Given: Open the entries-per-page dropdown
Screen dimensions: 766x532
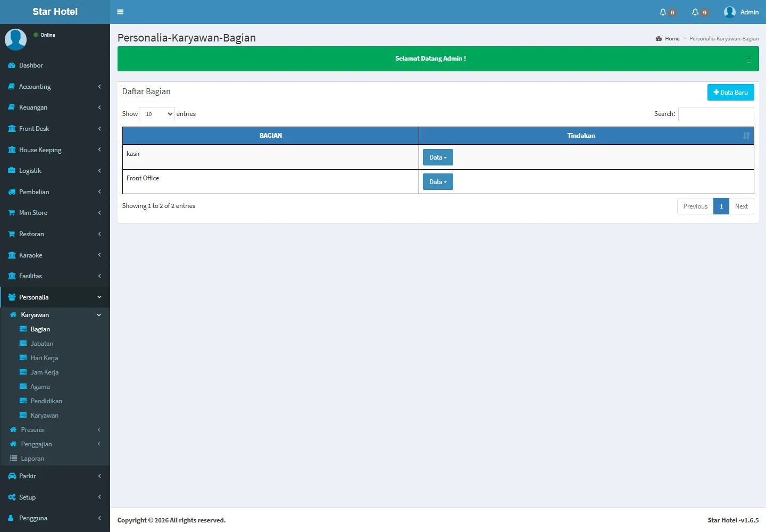Looking at the screenshot, I should (x=157, y=114).
